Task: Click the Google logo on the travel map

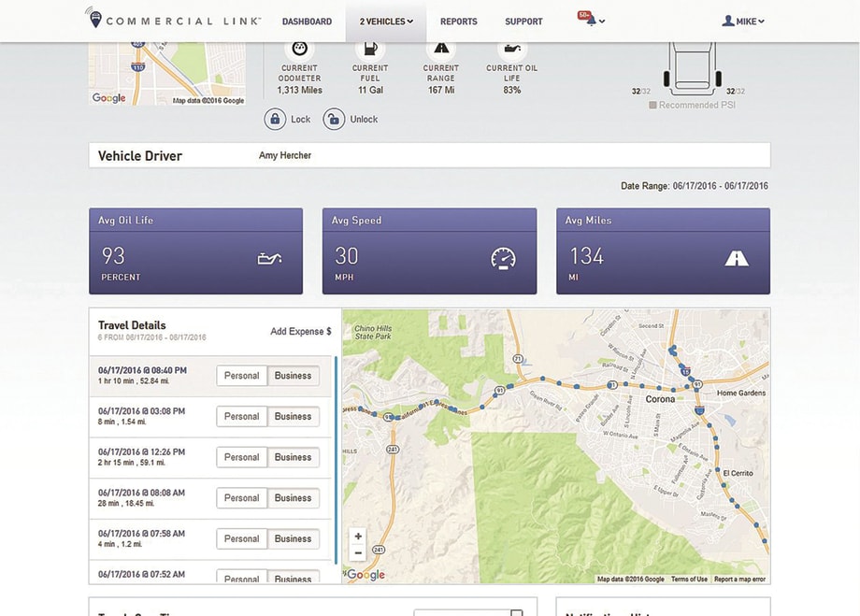Action: 365,575
